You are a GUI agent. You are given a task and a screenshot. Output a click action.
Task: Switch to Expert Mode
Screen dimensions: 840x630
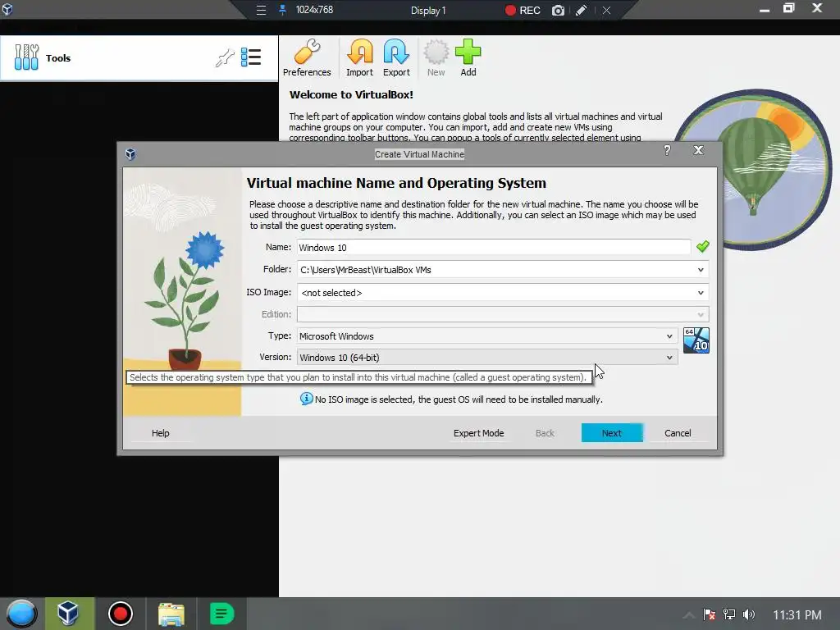pos(478,433)
